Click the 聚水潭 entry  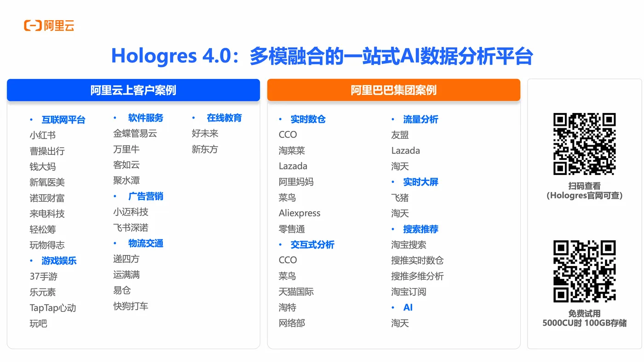coord(126,181)
